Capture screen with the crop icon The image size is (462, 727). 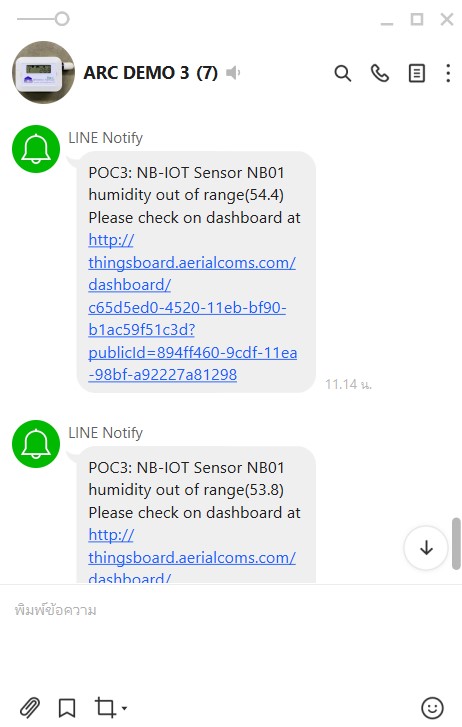point(105,708)
